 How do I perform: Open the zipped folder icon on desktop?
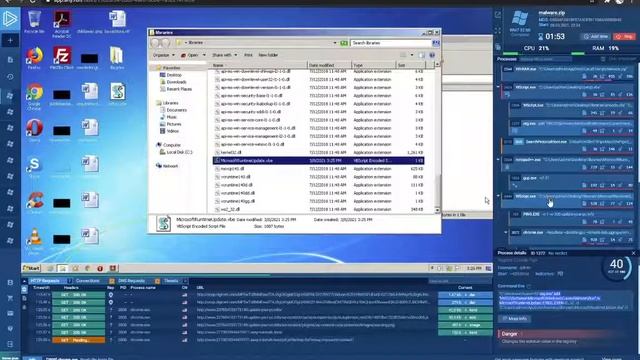coord(117,58)
